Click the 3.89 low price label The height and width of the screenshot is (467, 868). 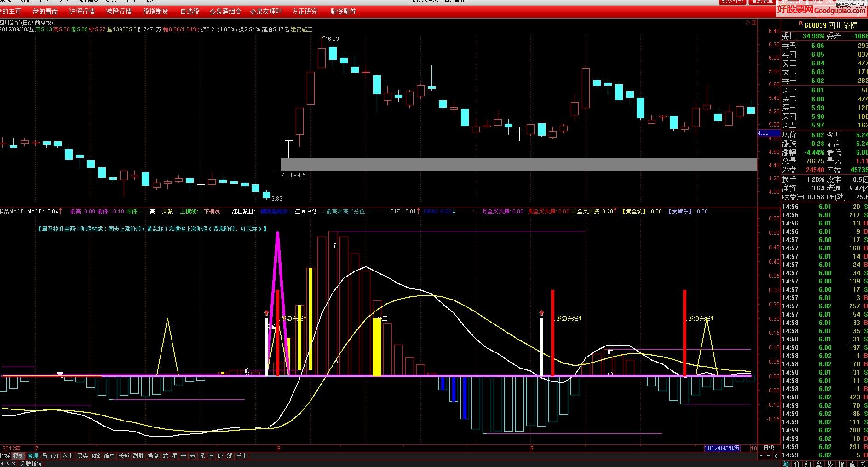[276, 199]
